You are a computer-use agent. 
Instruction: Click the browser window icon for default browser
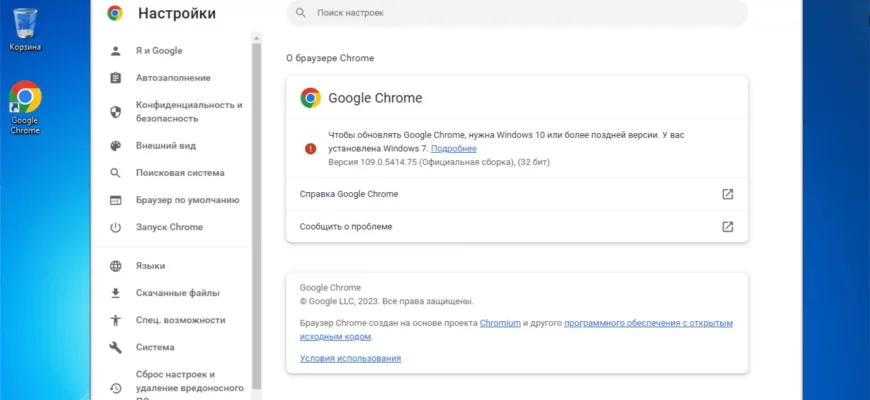(x=115, y=200)
